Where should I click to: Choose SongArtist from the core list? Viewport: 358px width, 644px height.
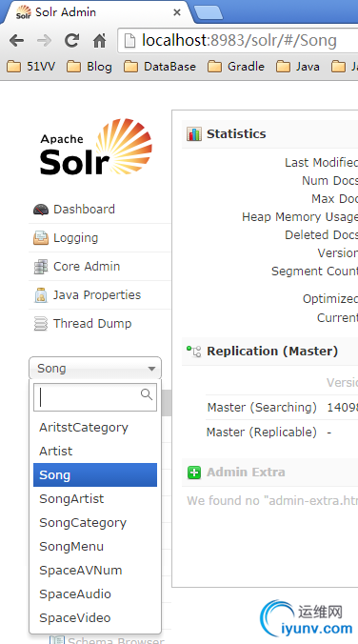[x=95, y=499]
